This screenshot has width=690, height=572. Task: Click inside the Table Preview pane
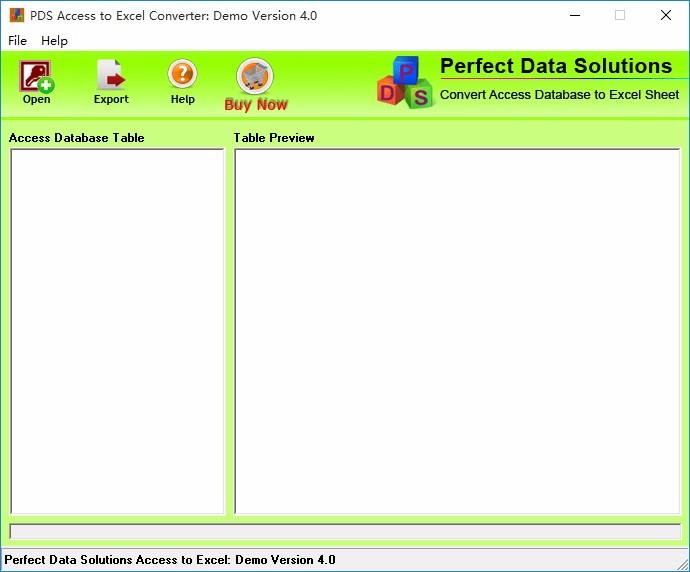point(457,331)
